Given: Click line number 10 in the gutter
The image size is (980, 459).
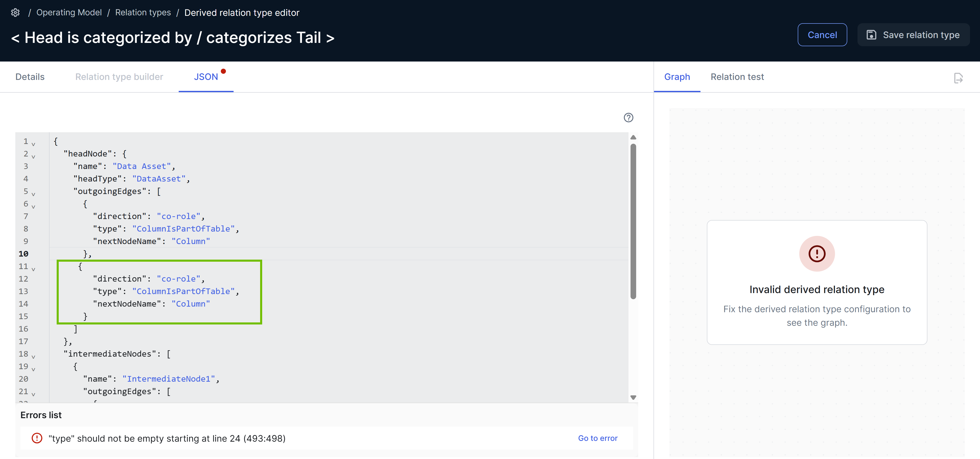Looking at the screenshot, I should tap(23, 254).
